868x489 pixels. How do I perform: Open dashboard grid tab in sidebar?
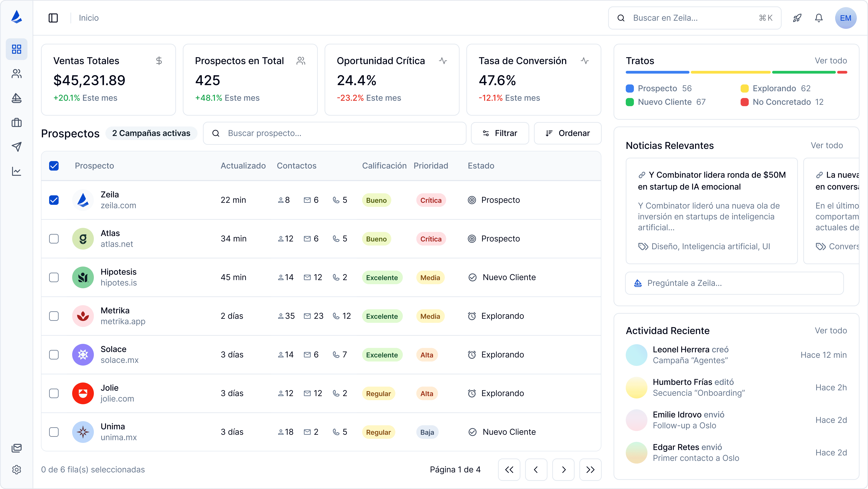[16, 49]
